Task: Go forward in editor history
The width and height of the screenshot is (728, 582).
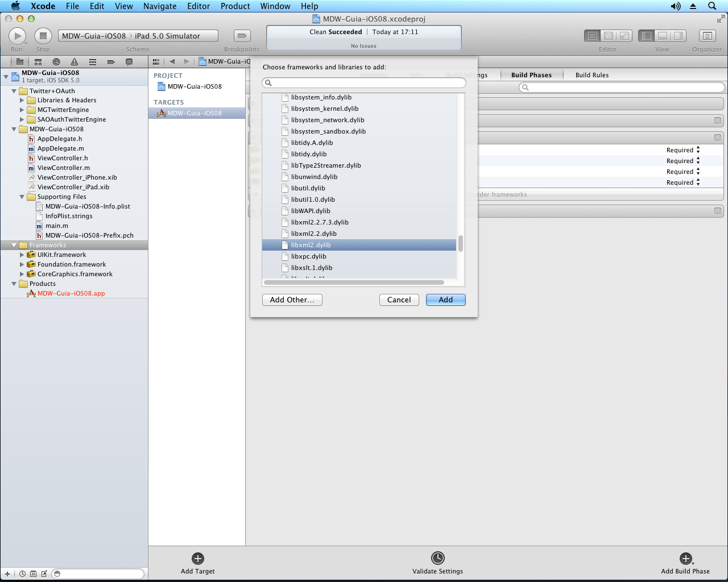Action: 186,61
